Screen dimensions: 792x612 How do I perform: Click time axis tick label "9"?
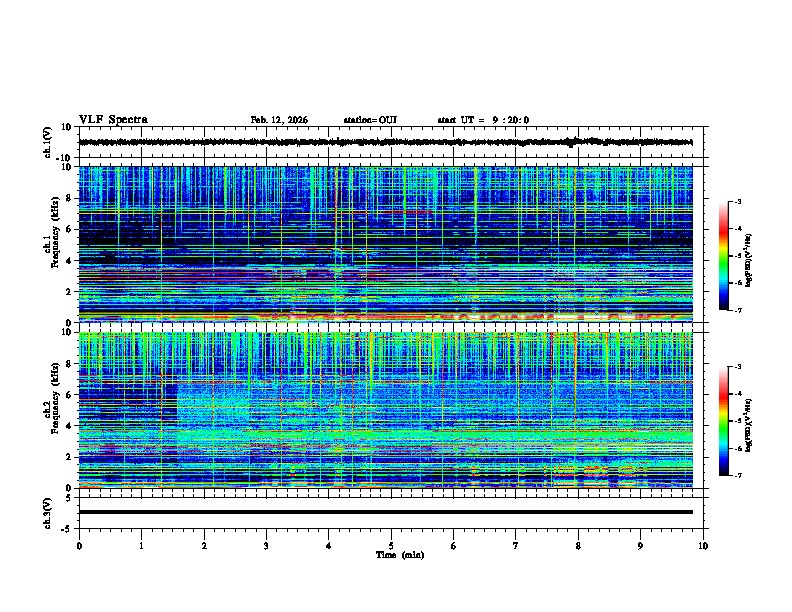click(x=640, y=546)
